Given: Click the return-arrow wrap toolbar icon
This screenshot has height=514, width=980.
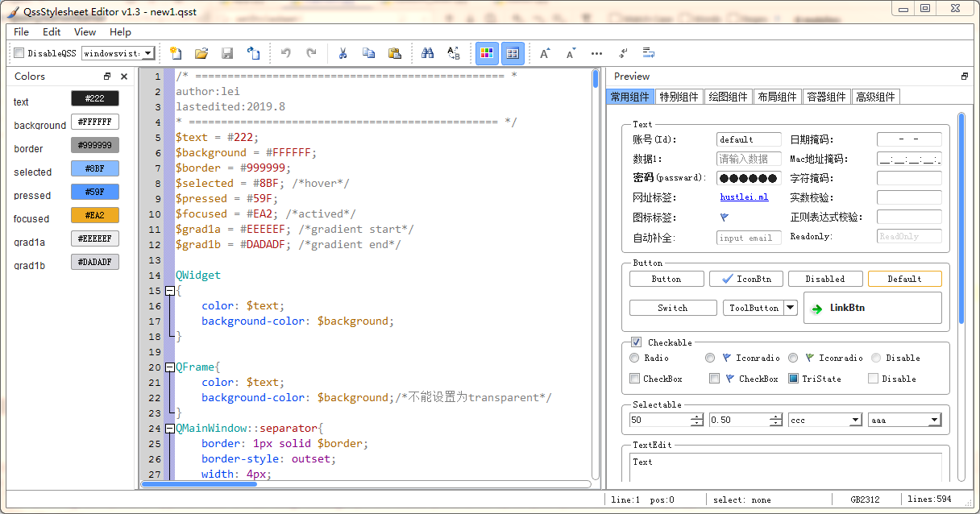Looking at the screenshot, I should pyautogui.click(x=622, y=53).
